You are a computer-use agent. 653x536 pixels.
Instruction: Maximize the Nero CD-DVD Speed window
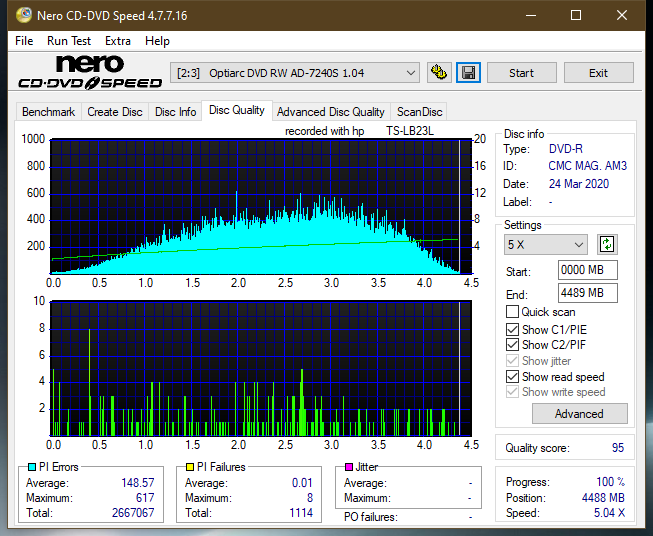pos(576,15)
